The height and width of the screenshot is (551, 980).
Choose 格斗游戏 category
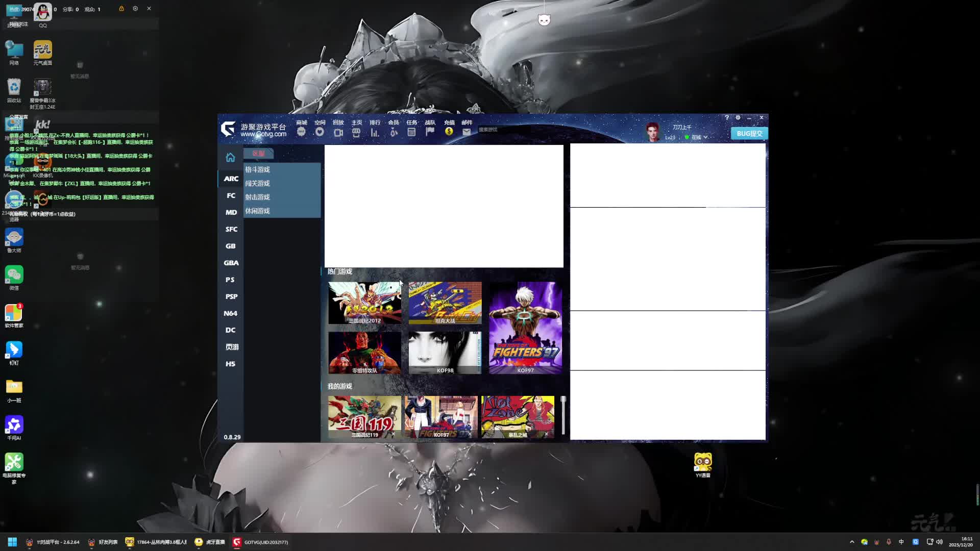point(258,169)
